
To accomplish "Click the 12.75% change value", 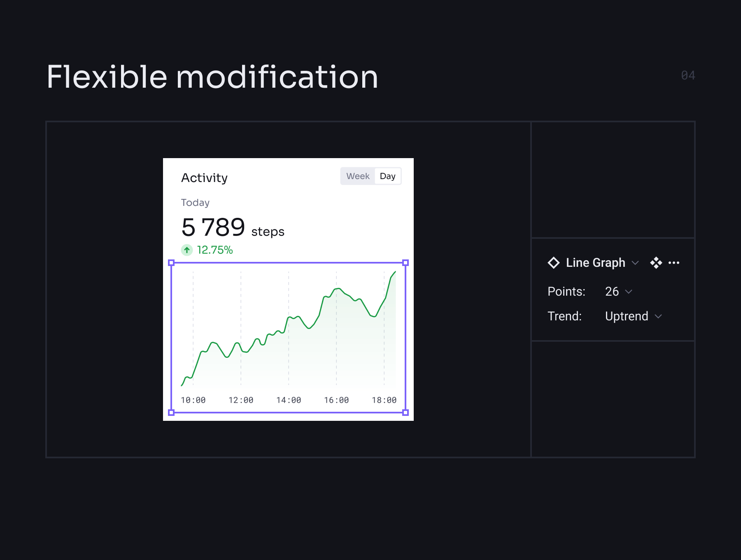I will [x=215, y=250].
